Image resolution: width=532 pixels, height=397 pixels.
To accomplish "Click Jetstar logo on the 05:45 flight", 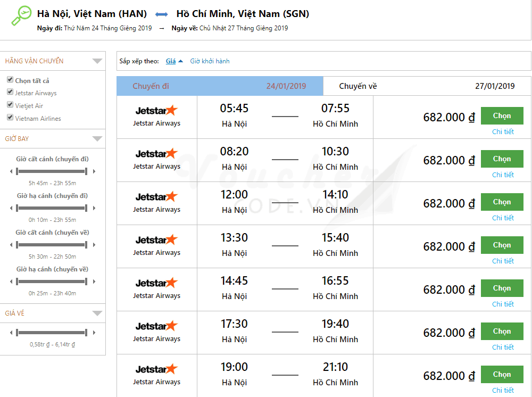I will pyautogui.click(x=156, y=110).
